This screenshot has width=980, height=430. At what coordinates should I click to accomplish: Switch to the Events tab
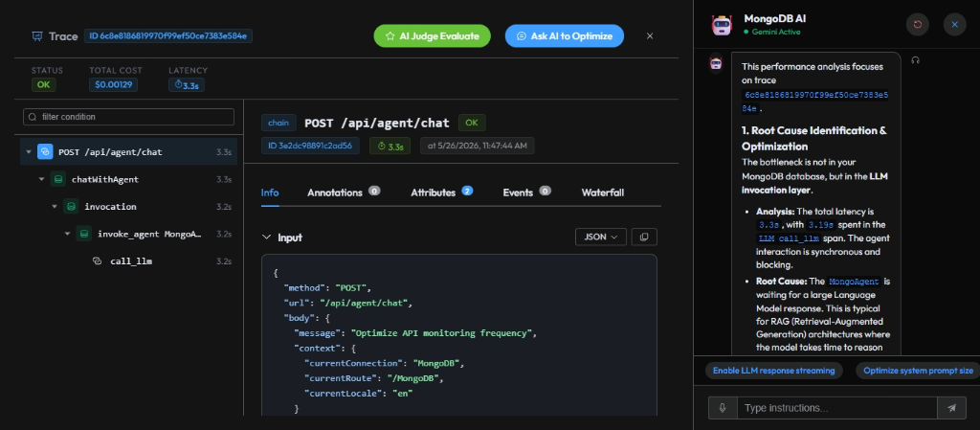pyautogui.click(x=527, y=192)
